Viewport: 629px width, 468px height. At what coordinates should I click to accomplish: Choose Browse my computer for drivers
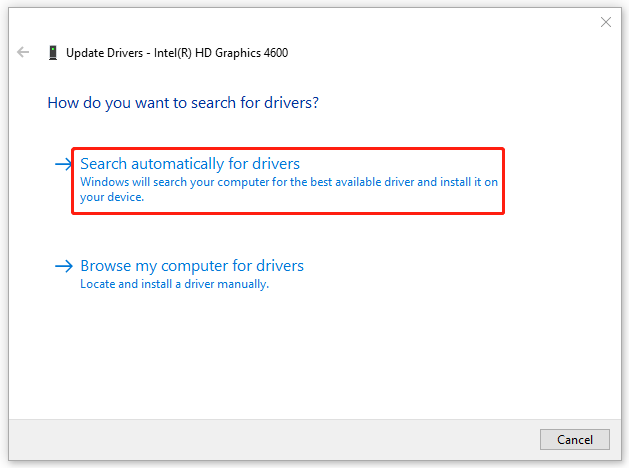pyautogui.click(x=192, y=266)
